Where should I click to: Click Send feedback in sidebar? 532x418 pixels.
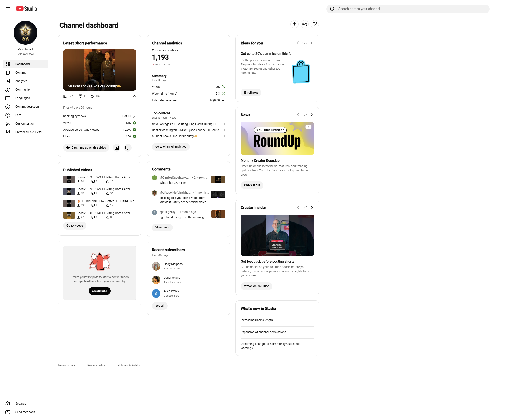pyautogui.click(x=25, y=412)
